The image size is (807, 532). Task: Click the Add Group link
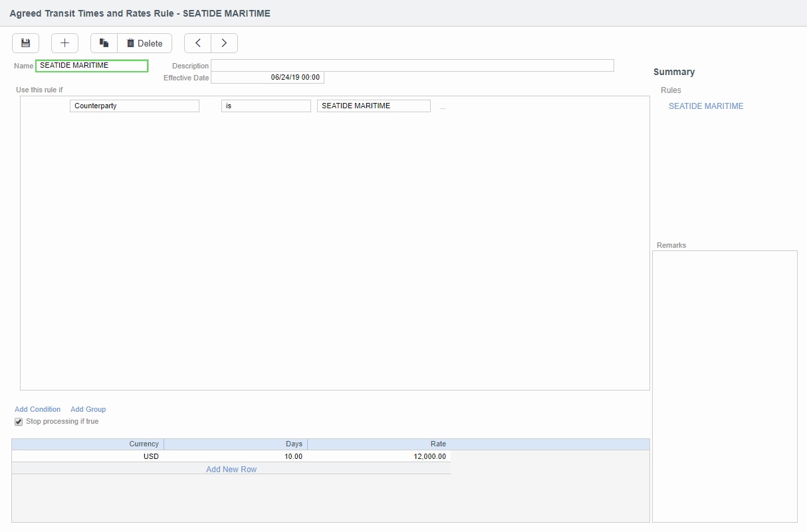[x=88, y=409]
